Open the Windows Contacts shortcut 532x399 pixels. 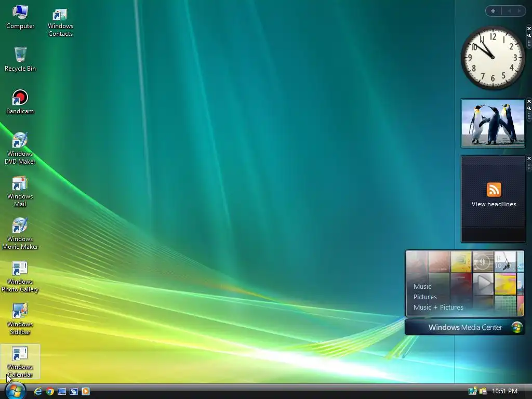[x=60, y=22]
